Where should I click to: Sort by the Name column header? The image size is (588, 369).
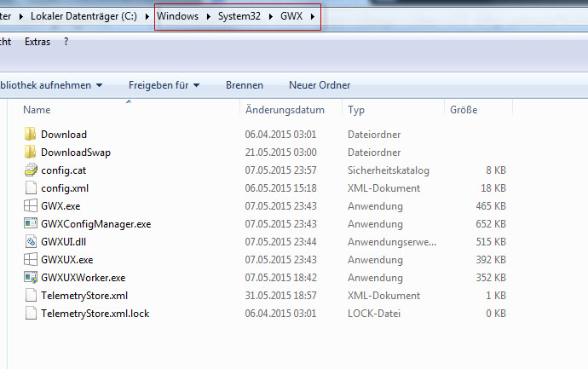click(37, 110)
